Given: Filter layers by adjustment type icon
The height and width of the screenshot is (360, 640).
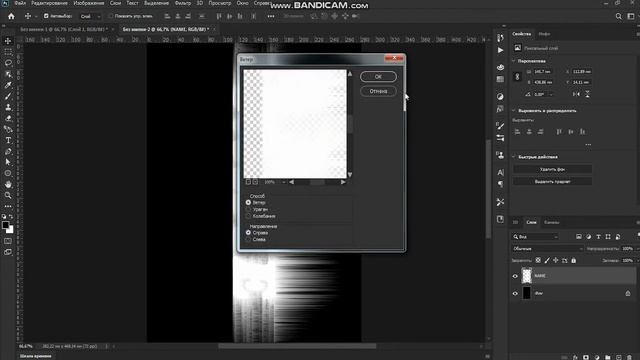Looking at the screenshot, I should coord(589,237).
